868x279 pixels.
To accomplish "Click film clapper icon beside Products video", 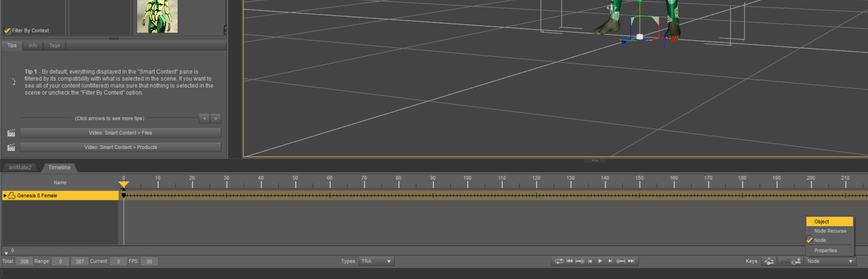I will tap(11, 148).
